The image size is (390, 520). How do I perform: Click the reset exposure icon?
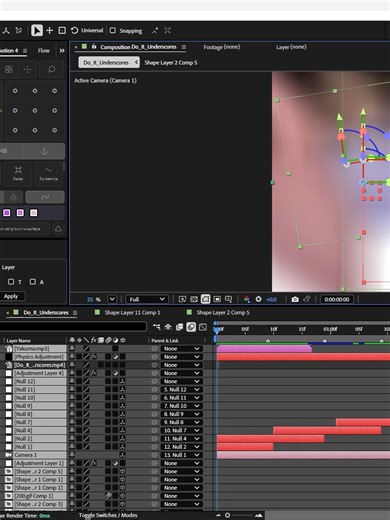click(258, 299)
